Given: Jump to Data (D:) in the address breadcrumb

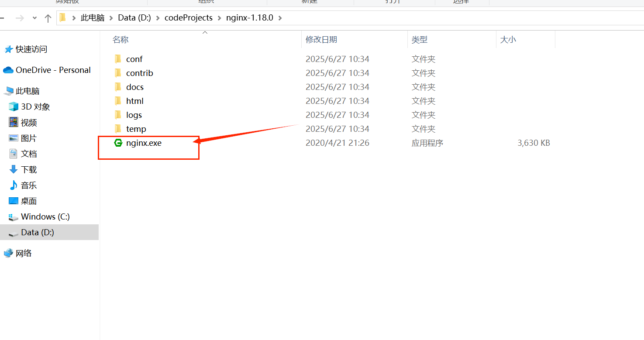Looking at the screenshot, I should 134,18.
